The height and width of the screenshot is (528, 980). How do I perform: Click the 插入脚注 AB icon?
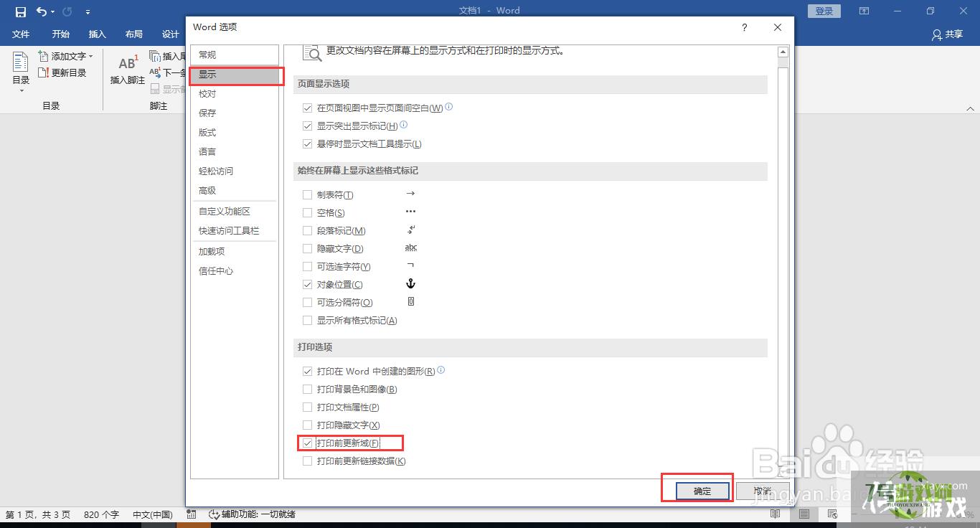click(x=127, y=70)
